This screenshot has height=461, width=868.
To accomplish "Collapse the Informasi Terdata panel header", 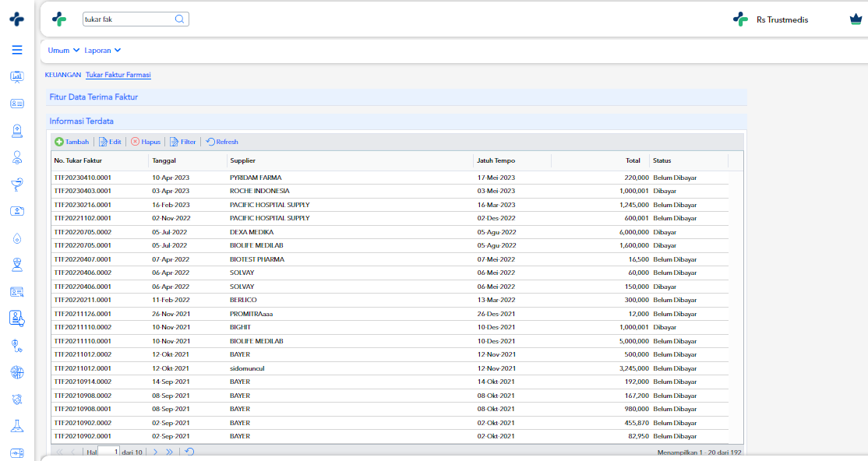I will [x=397, y=121].
